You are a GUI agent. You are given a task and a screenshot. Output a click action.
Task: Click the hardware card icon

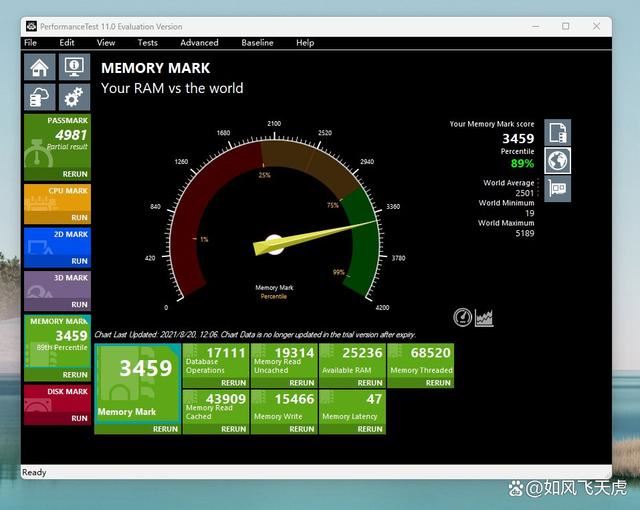coord(558,189)
